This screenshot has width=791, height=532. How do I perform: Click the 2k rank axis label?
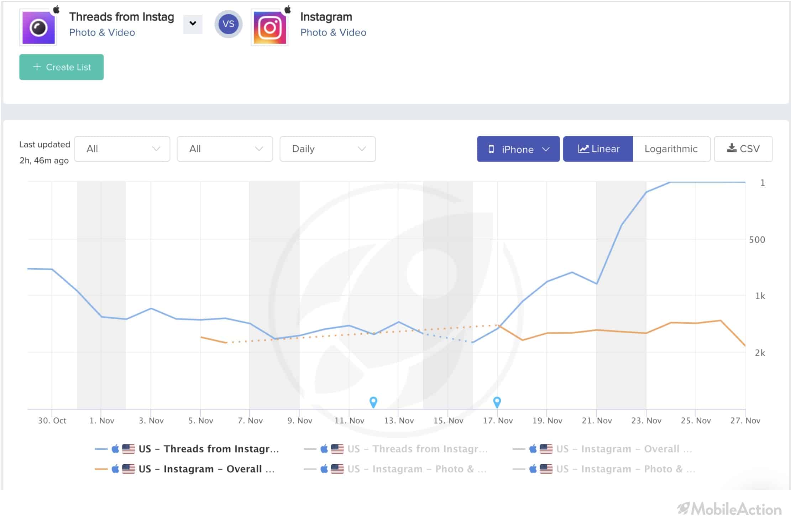(760, 353)
